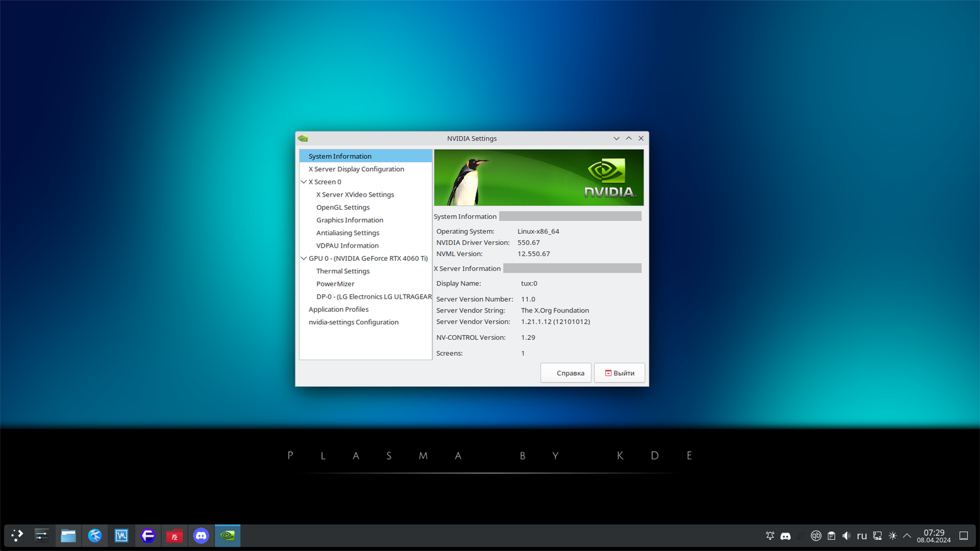The width and height of the screenshot is (980, 551).
Task: Click the 'NVML Version:' label
Action: [x=459, y=254]
